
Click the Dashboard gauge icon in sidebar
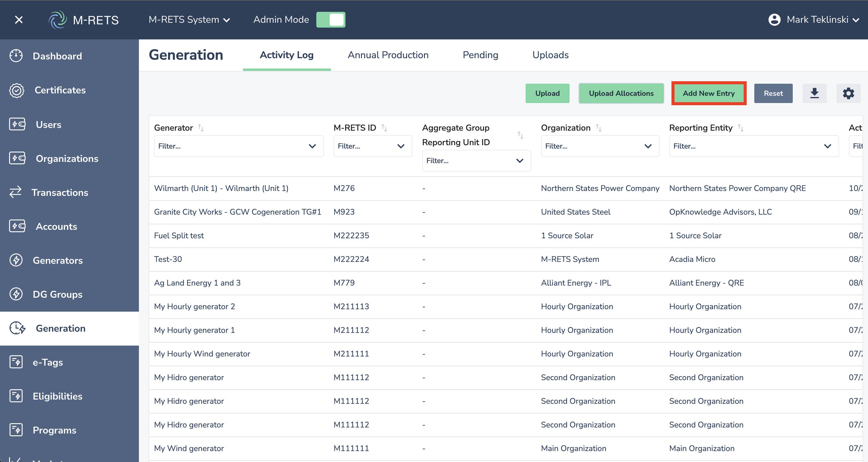(16, 56)
